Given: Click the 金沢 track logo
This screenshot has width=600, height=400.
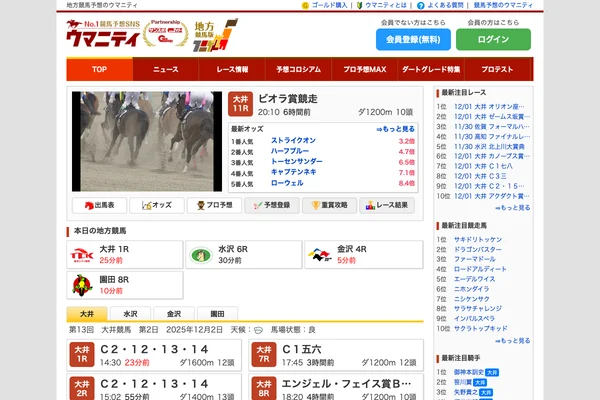Looking at the screenshot, I should tap(320, 255).
